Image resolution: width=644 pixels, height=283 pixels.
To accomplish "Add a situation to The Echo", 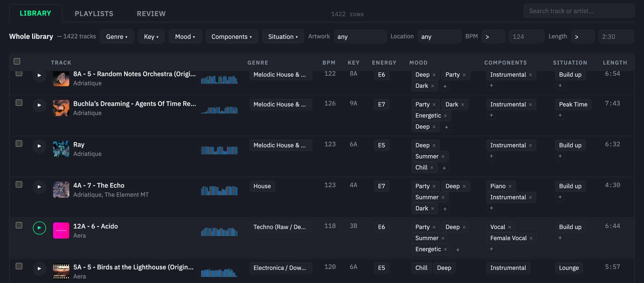I will tap(560, 197).
